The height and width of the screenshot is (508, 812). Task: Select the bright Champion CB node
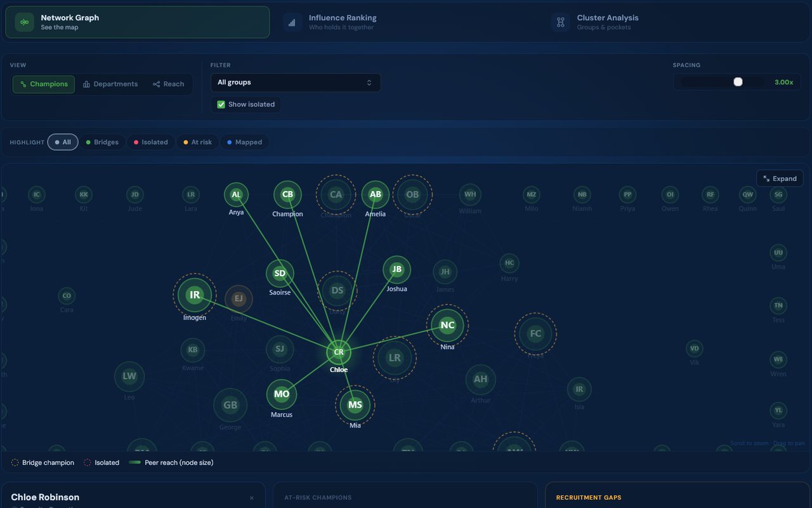coord(287,194)
